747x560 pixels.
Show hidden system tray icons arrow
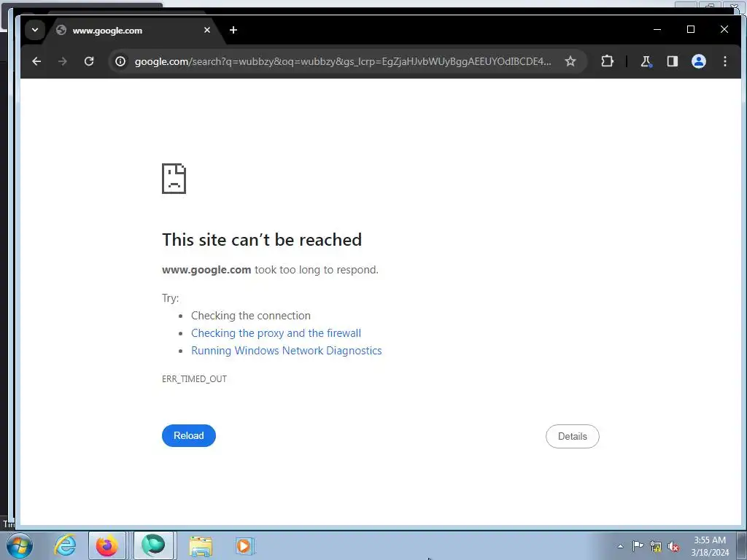tap(620, 546)
